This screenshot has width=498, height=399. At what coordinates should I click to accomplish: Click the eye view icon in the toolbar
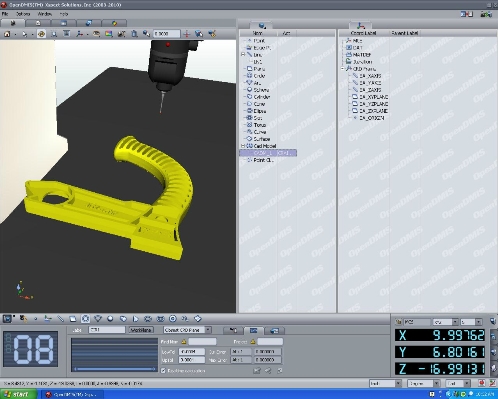click(96, 34)
